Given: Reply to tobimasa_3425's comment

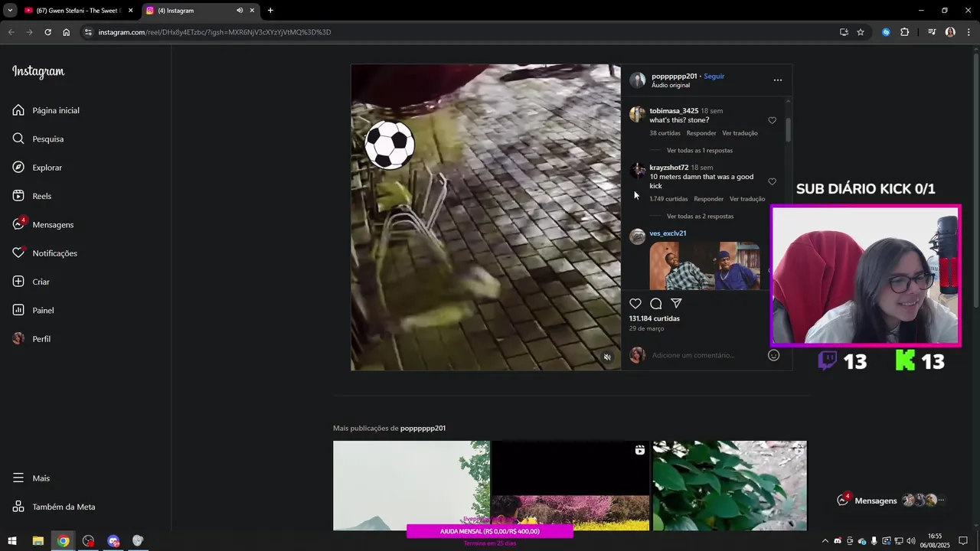Looking at the screenshot, I should [701, 133].
